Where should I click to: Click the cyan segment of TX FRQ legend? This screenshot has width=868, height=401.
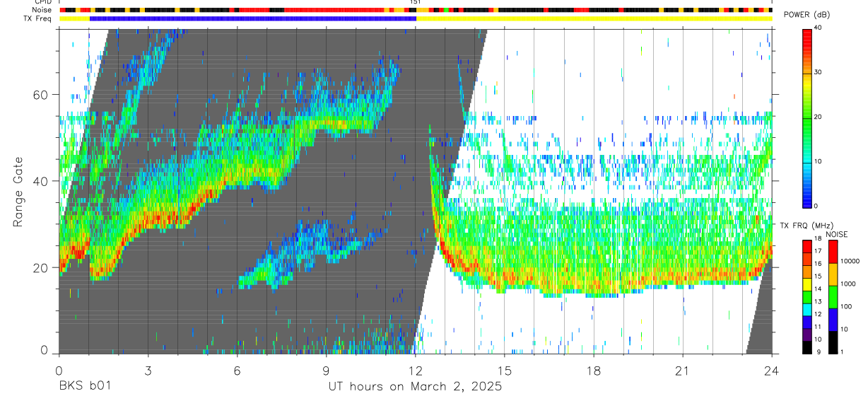[x=807, y=310]
